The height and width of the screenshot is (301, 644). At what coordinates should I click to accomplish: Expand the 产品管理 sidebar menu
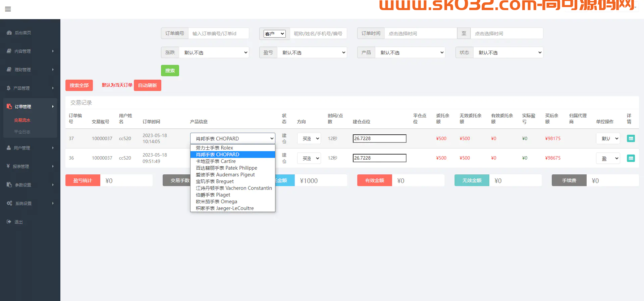30,88
